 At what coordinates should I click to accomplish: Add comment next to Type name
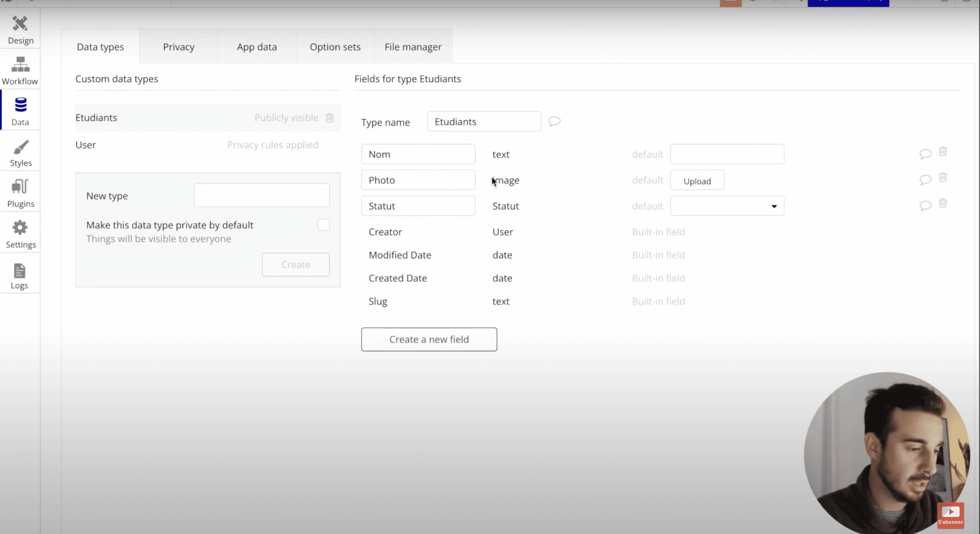click(x=554, y=121)
